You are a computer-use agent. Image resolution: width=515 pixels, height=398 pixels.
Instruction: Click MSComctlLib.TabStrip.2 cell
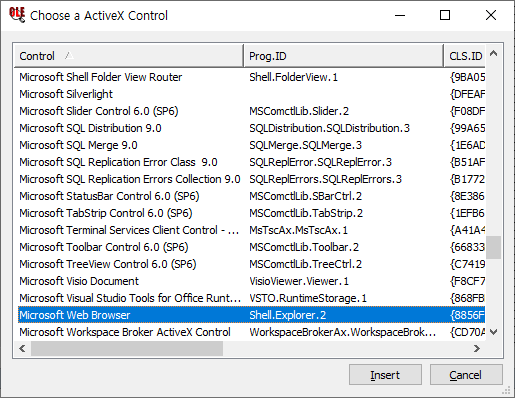coord(306,213)
